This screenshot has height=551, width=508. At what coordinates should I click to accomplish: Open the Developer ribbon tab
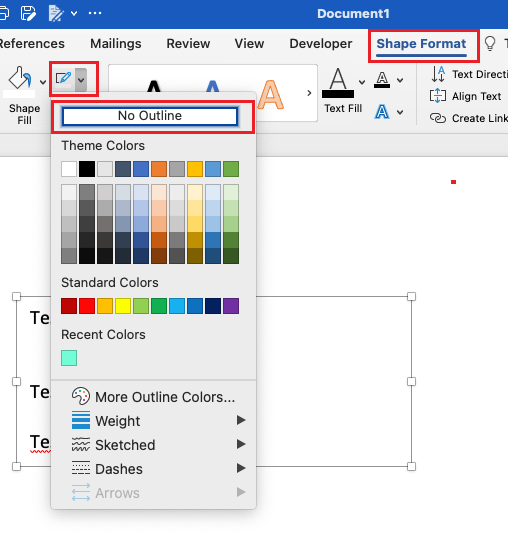click(321, 44)
